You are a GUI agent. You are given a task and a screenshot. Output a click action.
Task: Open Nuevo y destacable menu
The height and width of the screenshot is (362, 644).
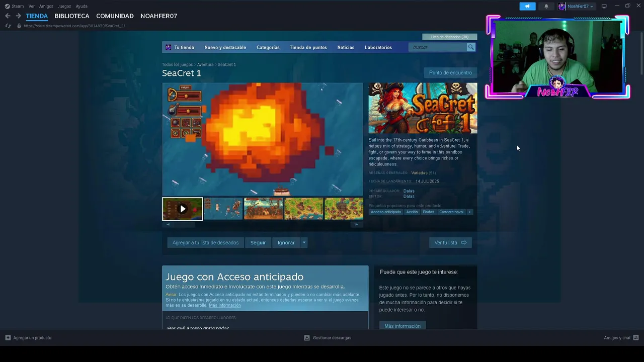pos(225,47)
